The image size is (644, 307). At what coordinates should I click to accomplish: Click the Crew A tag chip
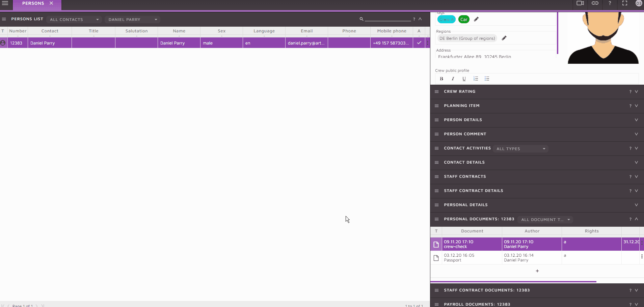click(x=446, y=20)
